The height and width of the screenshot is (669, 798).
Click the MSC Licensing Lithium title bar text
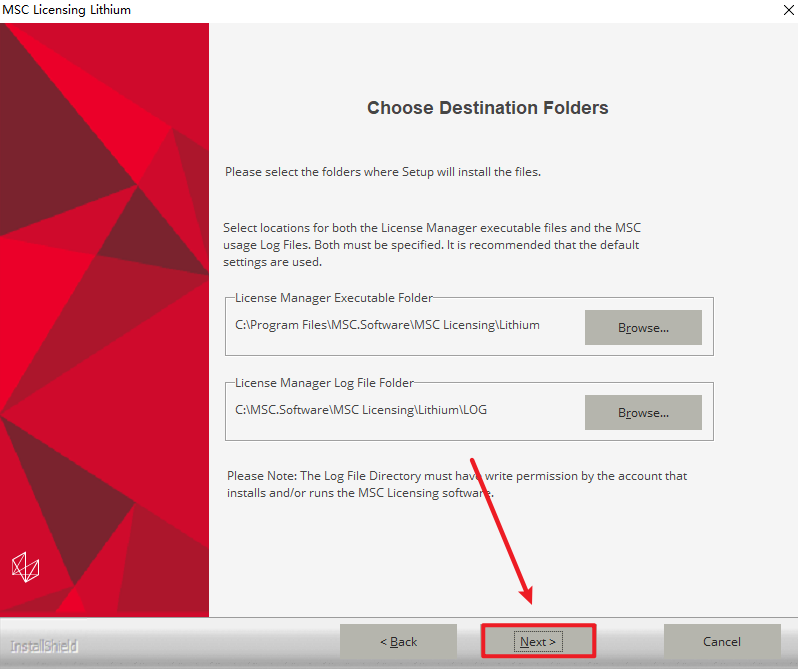click(x=67, y=10)
